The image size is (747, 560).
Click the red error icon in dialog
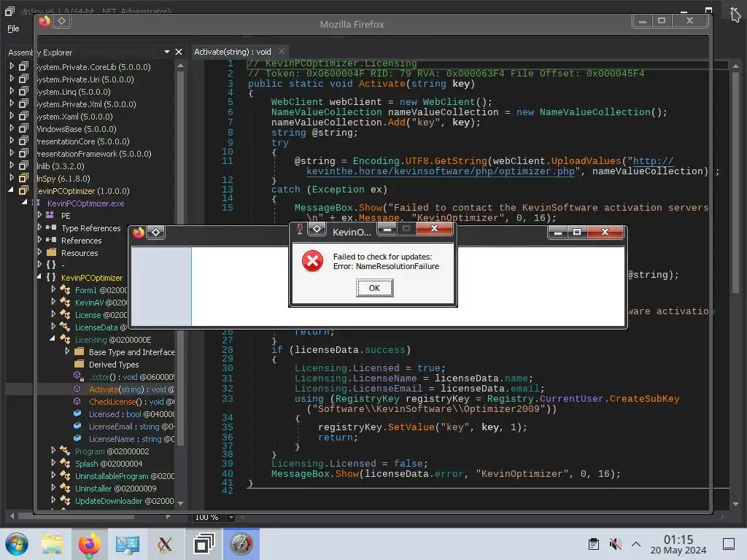tap(312, 261)
